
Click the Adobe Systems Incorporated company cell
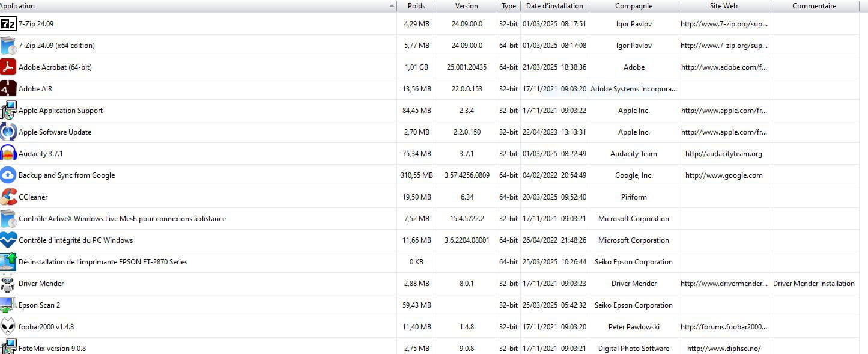634,89
